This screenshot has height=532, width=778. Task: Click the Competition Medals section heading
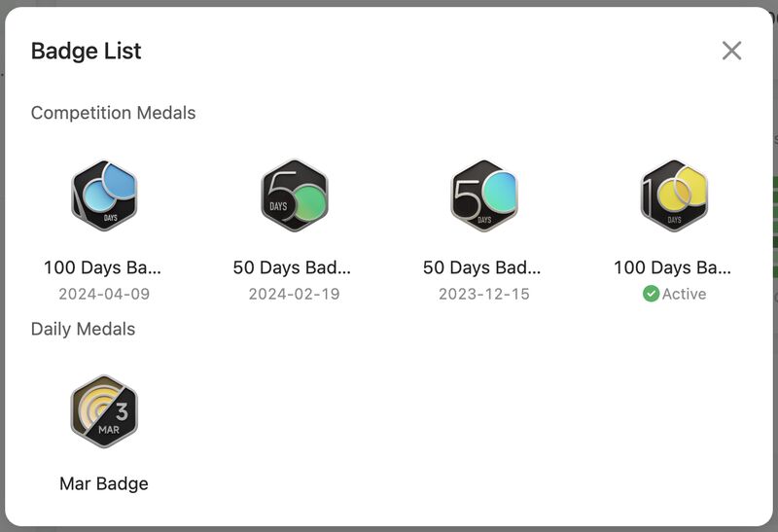pos(113,113)
